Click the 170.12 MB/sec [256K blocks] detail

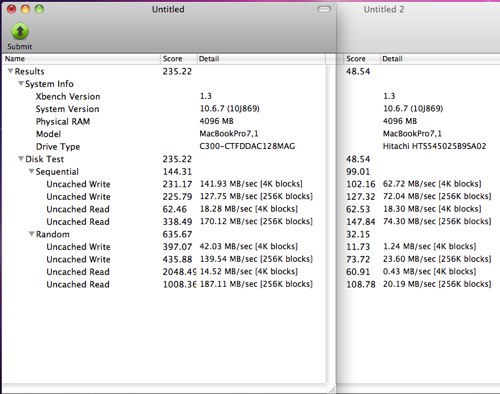(256, 221)
